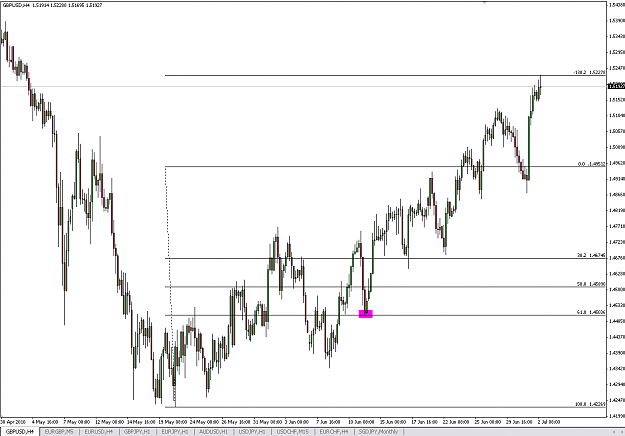The width and height of the screenshot is (625, 436).
Task: Switch to the AUDUSD,H1 chart tab
Action: (213, 432)
